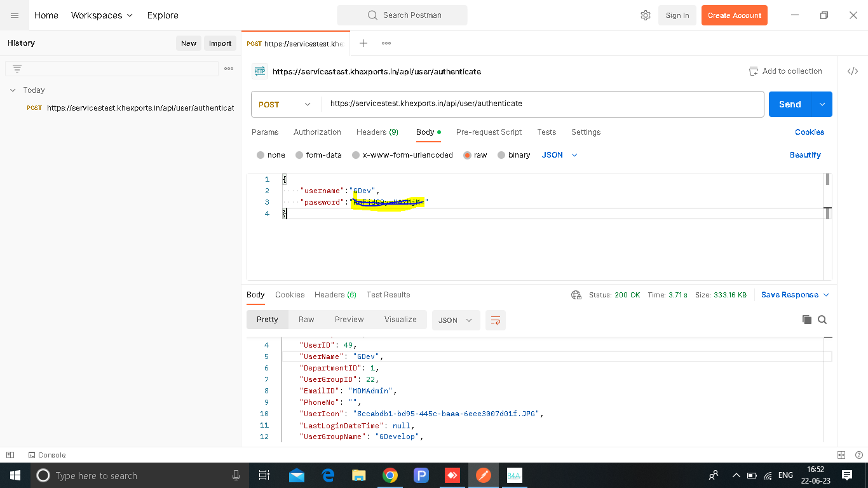
Task: Open the B4A app on the taskbar
Action: pos(515,475)
